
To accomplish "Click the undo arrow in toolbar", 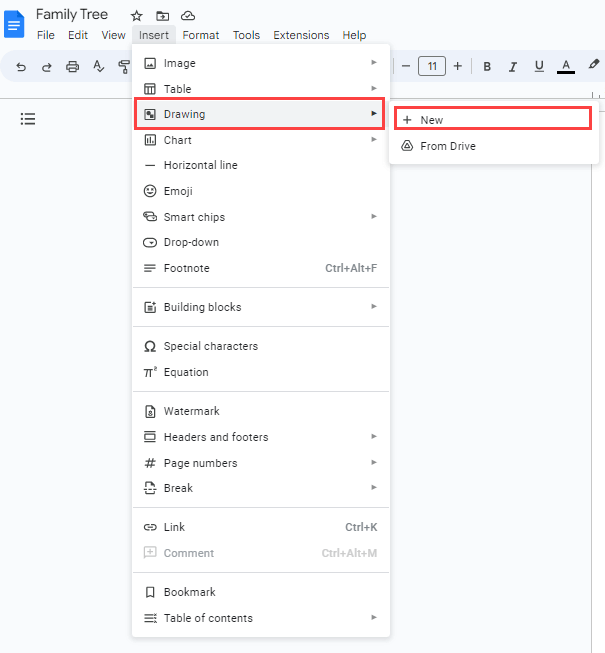I will [x=21, y=66].
